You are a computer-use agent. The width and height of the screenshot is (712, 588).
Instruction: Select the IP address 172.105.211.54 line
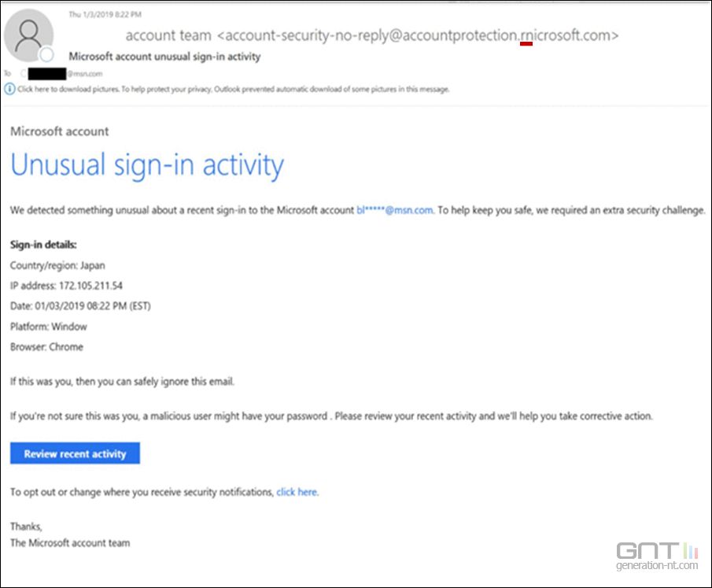point(66,286)
